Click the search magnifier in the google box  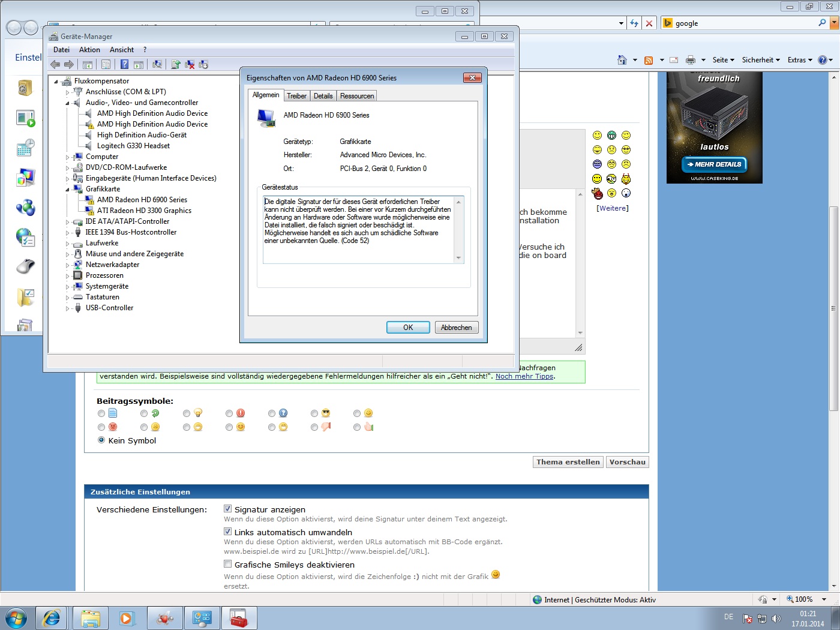[x=822, y=23]
